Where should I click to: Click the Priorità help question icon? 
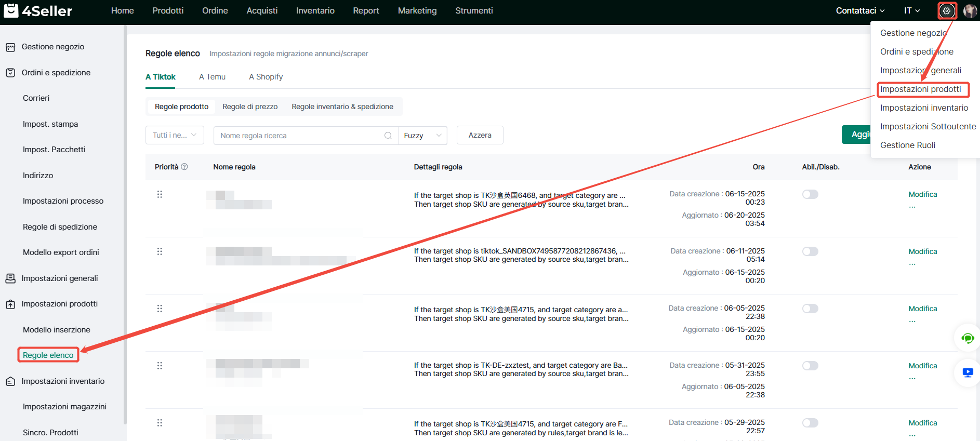pyautogui.click(x=184, y=167)
